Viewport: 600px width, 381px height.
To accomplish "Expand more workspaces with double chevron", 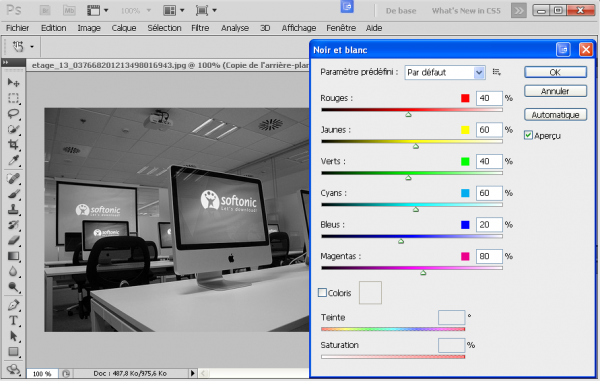I will point(518,11).
